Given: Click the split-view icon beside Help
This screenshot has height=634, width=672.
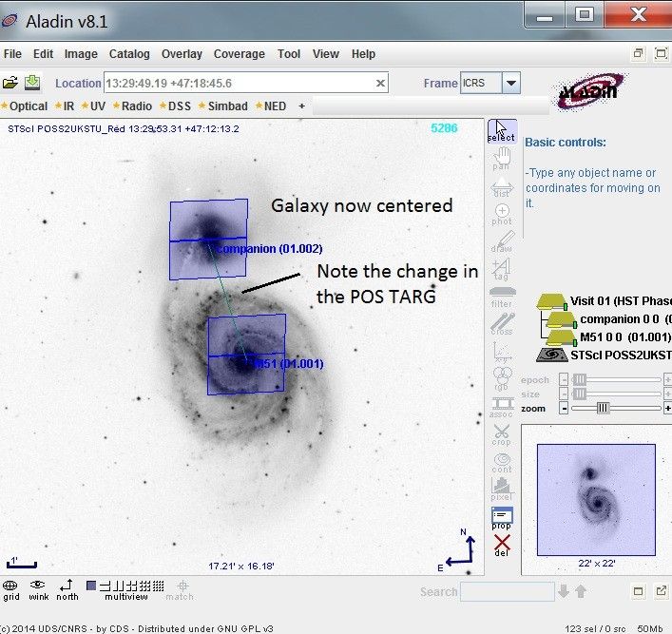Looking at the screenshot, I should tap(638, 53).
